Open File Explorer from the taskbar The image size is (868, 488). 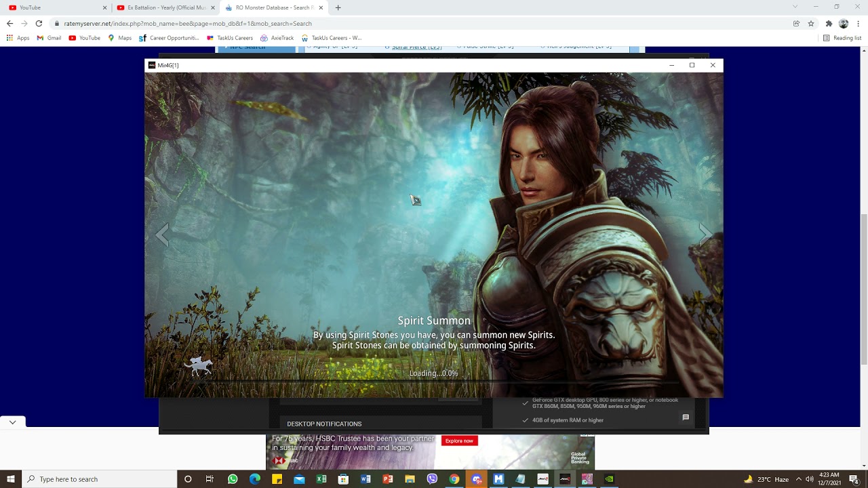click(410, 479)
